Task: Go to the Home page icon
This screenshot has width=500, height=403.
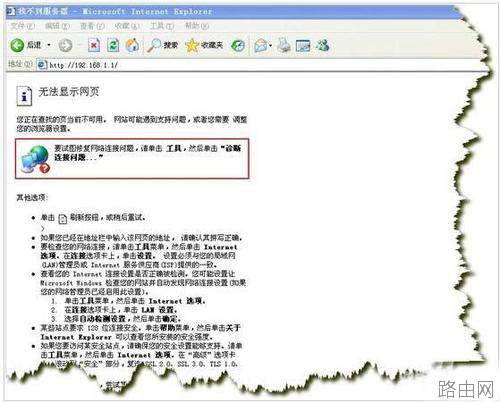Action: [132, 45]
